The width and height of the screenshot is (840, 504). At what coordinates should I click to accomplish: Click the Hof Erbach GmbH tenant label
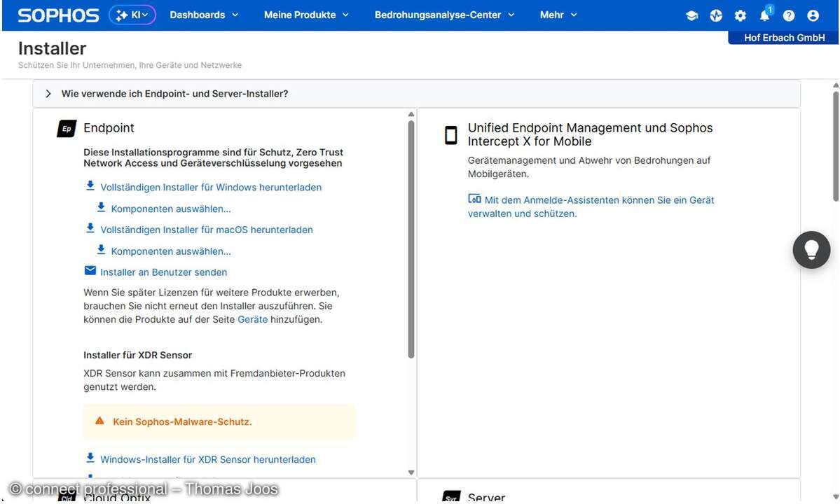pyautogui.click(x=784, y=38)
